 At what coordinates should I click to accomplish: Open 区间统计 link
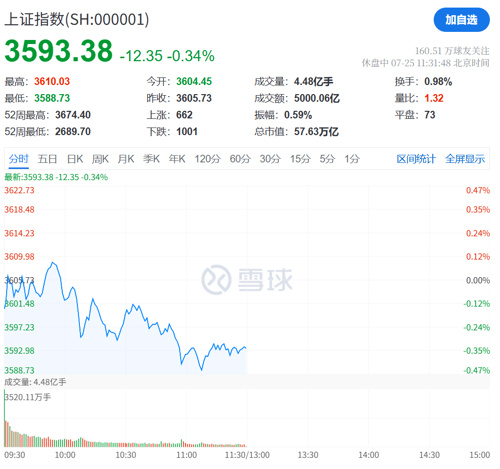[x=416, y=159]
